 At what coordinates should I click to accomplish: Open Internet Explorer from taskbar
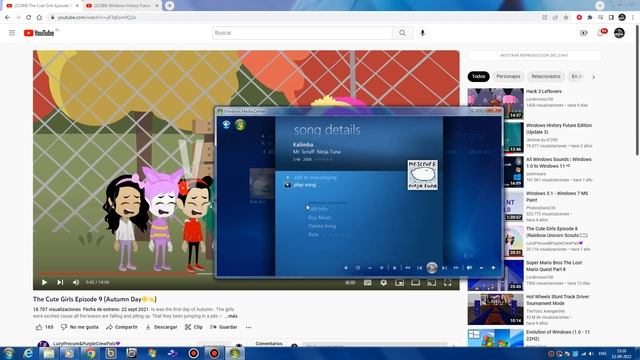tap(28, 353)
